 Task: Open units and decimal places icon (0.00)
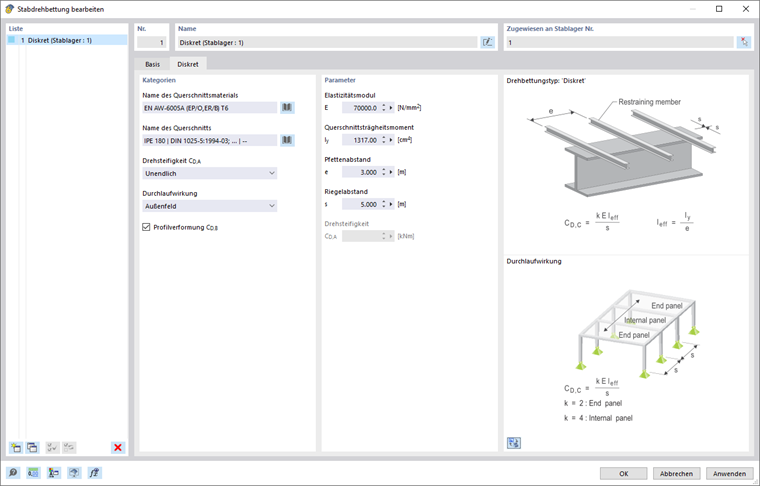[33, 472]
